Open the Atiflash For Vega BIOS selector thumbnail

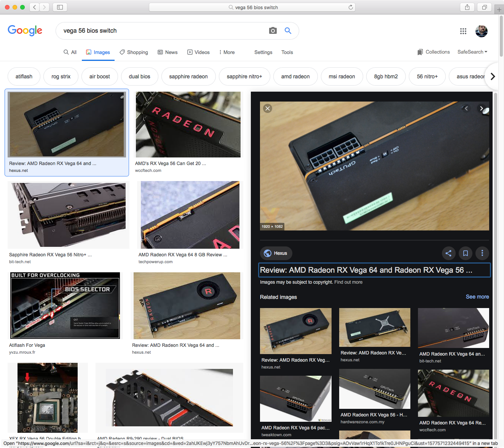pyautogui.click(x=65, y=305)
